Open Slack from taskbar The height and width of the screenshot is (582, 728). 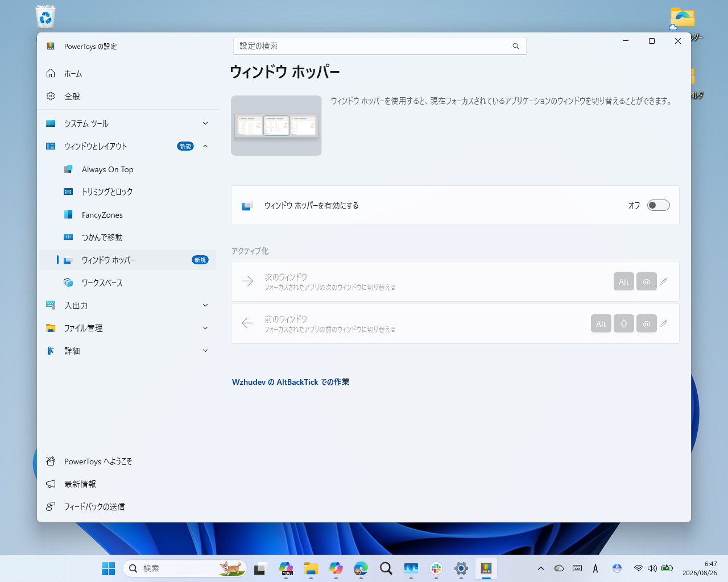436,568
